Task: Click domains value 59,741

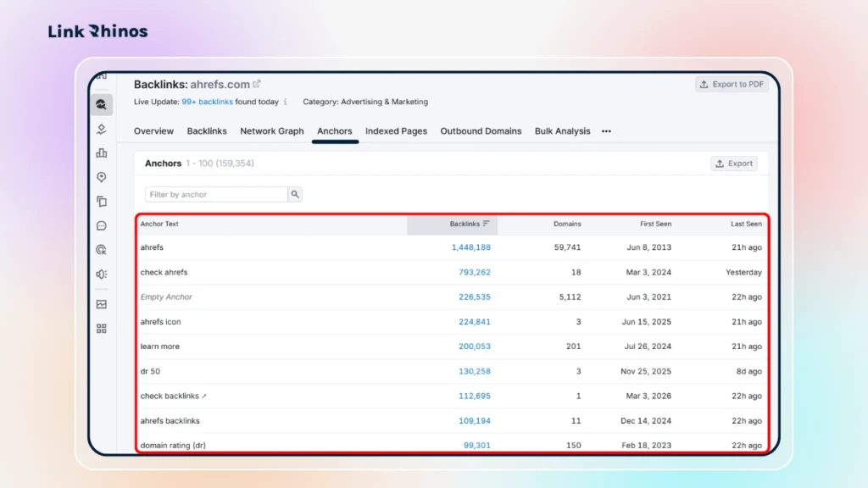Action: [567, 247]
